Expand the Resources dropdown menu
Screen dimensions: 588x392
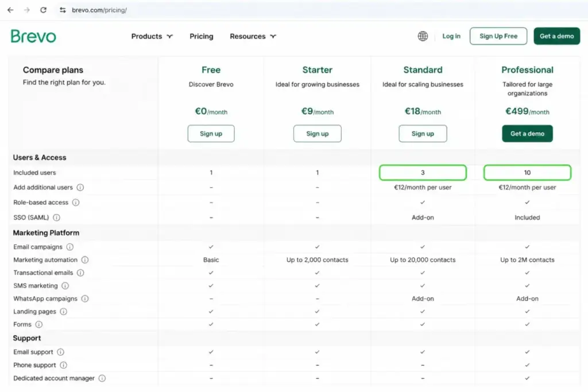click(253, 36)
